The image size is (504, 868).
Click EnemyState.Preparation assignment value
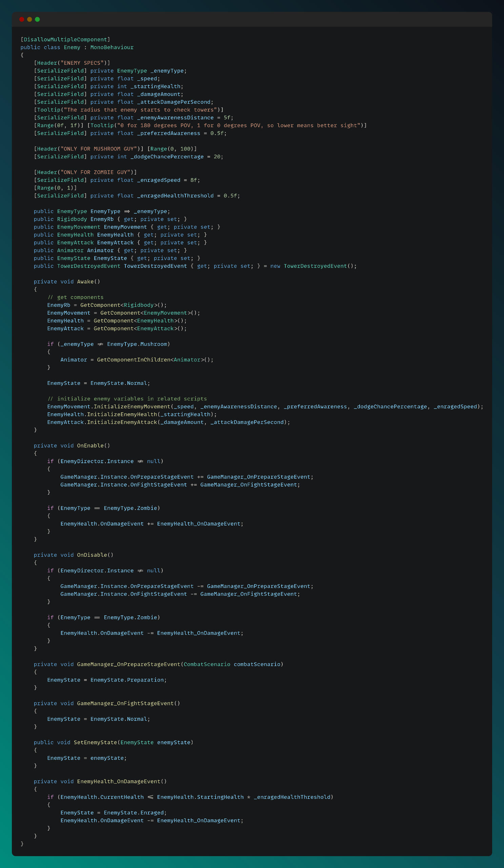(128, 680)
